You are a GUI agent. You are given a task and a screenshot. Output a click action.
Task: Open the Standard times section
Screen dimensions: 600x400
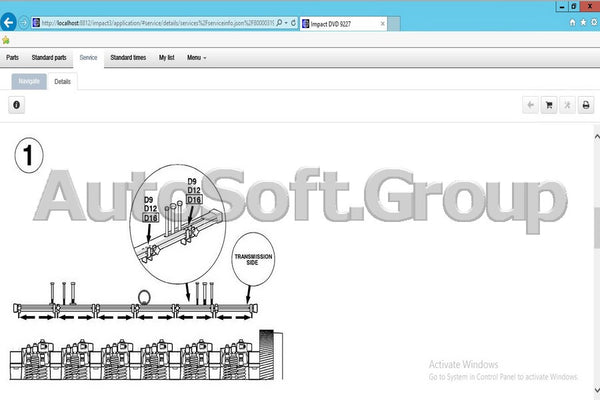pyautogui.click(x=128, y=57)
